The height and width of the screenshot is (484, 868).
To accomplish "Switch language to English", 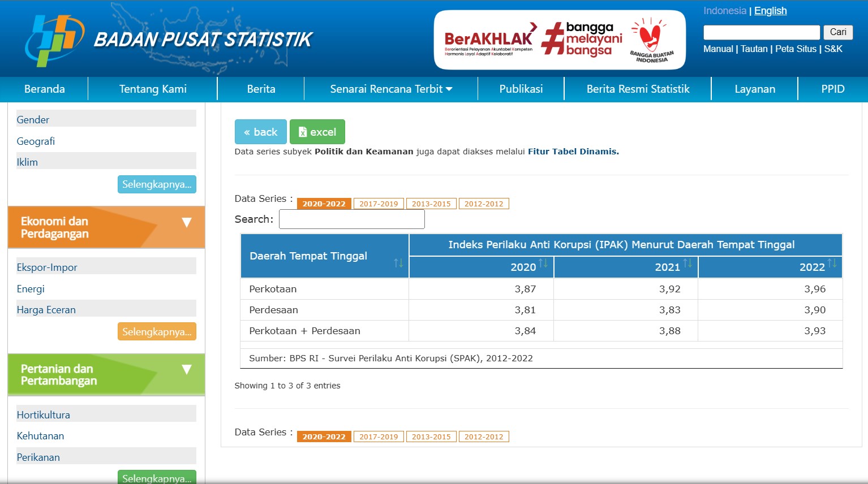I will (x=770, y=11).
